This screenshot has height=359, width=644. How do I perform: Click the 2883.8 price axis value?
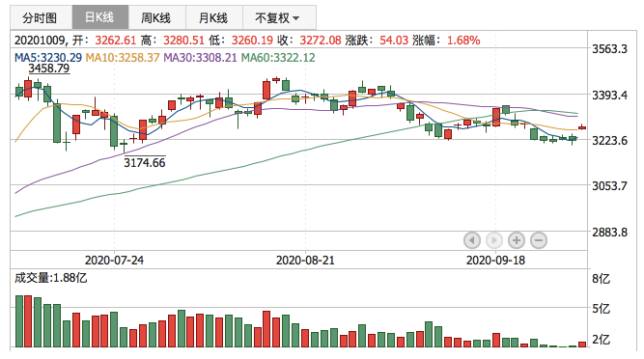click(609, 233)
